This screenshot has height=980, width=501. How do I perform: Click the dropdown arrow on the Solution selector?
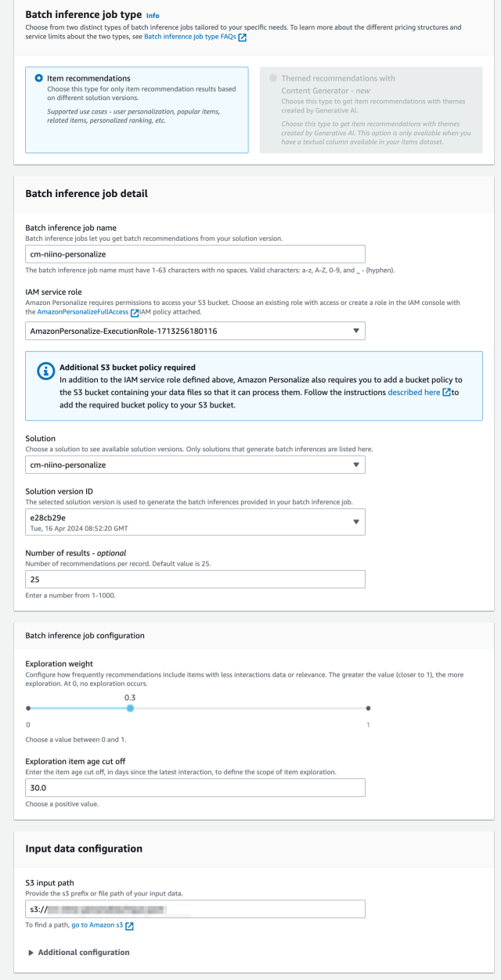click(356, 464)
